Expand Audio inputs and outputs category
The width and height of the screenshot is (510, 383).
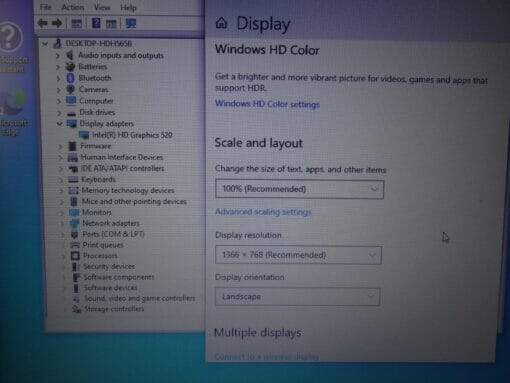(x=58, y=55)
